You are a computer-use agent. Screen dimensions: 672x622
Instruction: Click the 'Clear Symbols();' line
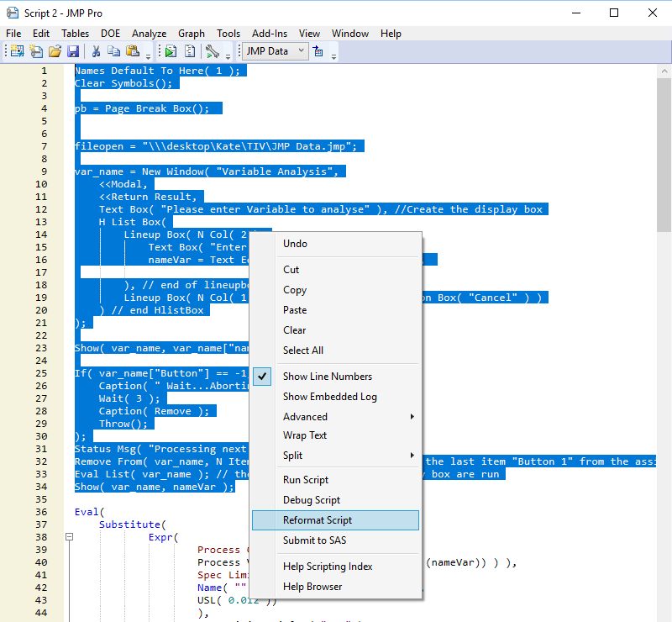click(123, 83)
